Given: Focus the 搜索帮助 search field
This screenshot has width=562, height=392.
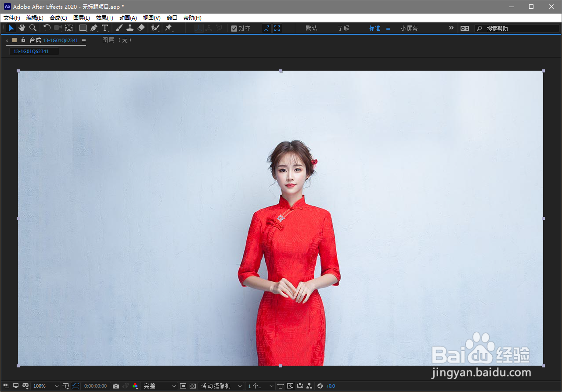Looking at the screenshot, I should click(x=517, y=28).
